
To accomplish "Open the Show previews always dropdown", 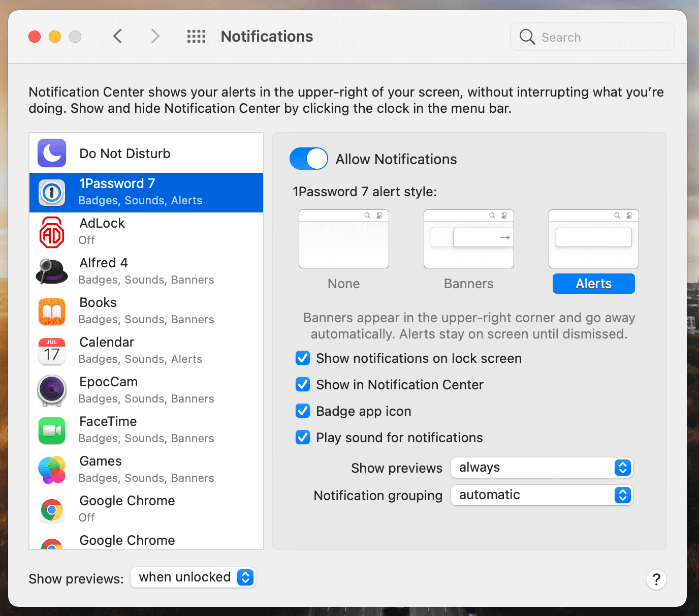I will tap(542, 468).
